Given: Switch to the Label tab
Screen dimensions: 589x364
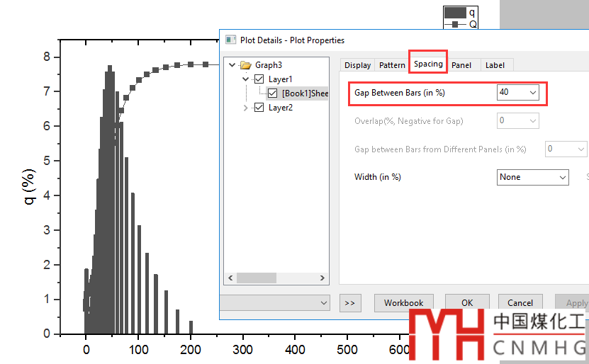Looking at the screenshot, I should tap(495, 65).
